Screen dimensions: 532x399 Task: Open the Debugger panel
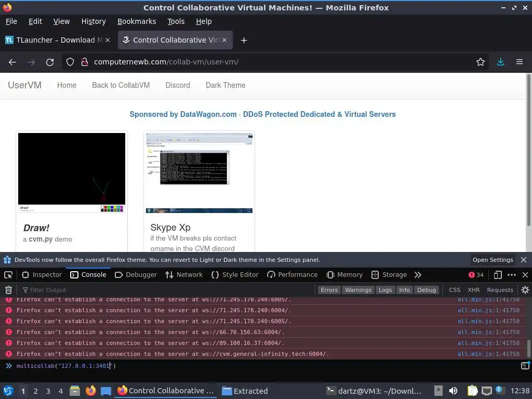(x=136, y=275)
